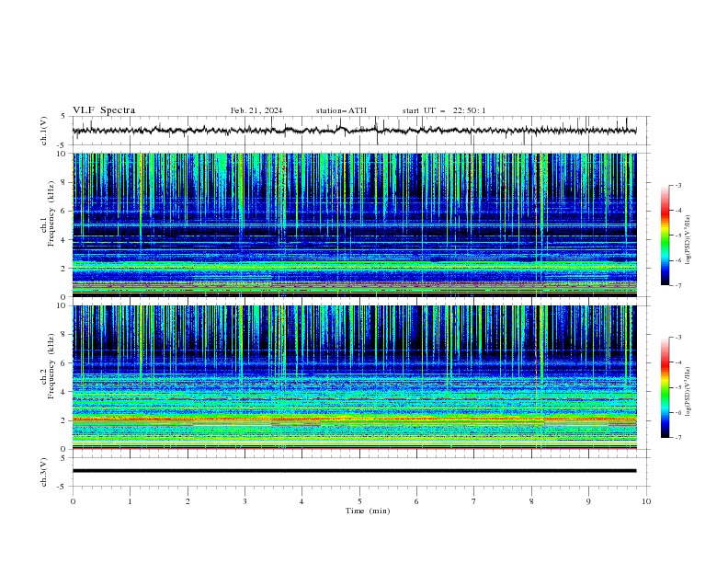This screenshot has width=728, height=563.
Task: Click the ch.1 spectrogram color scale bar
Action: coord(665,236)
